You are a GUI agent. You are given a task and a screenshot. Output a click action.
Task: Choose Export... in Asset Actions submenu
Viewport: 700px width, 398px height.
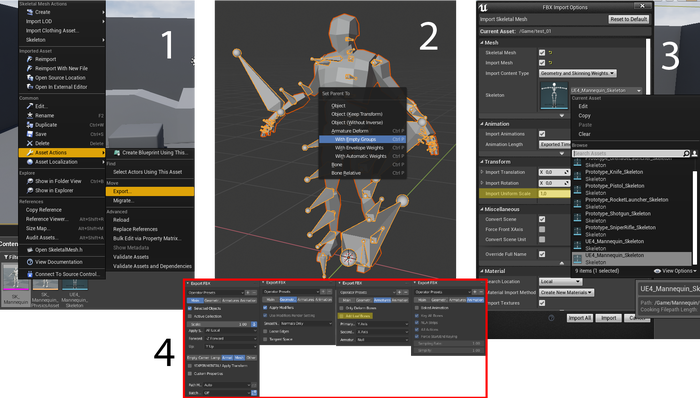coord(150,191)
